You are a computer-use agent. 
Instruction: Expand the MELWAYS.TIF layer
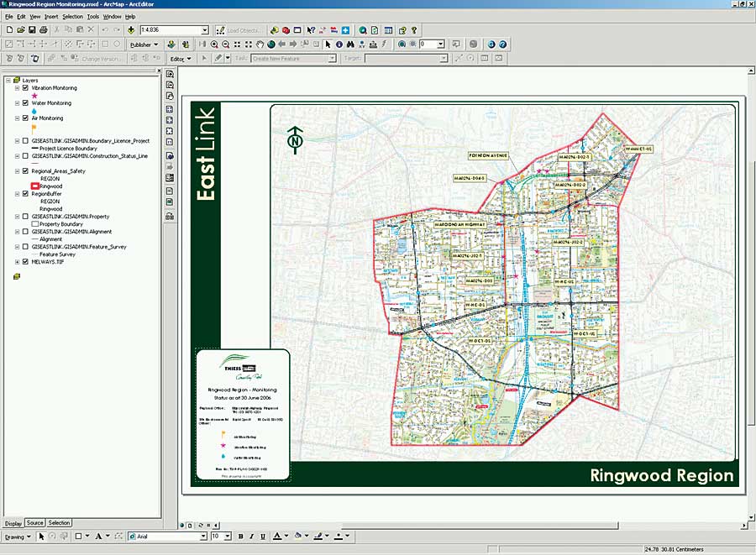click(18, 262)
